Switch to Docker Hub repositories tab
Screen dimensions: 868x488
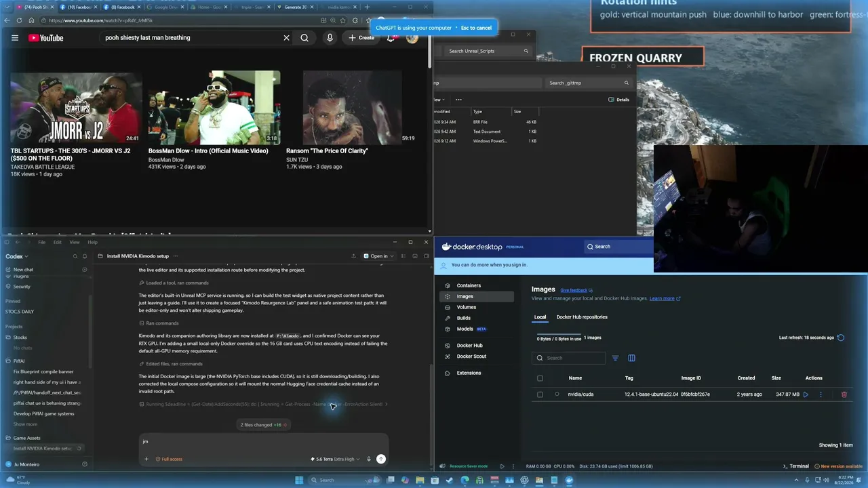tap(582, 317)
